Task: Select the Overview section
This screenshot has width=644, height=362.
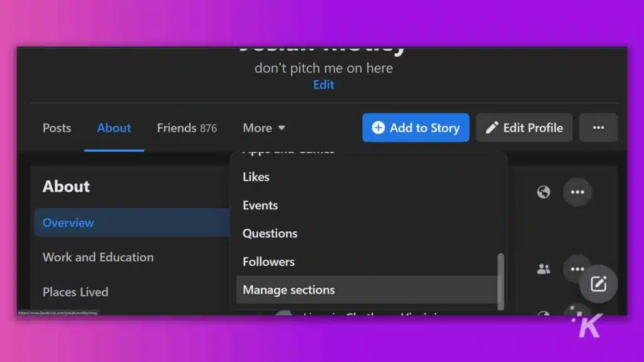Action: click(68, 222)
